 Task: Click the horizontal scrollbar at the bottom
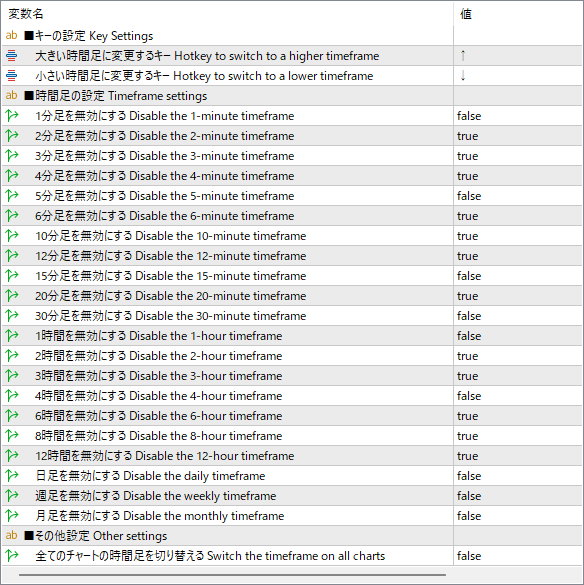click(232, 575)
